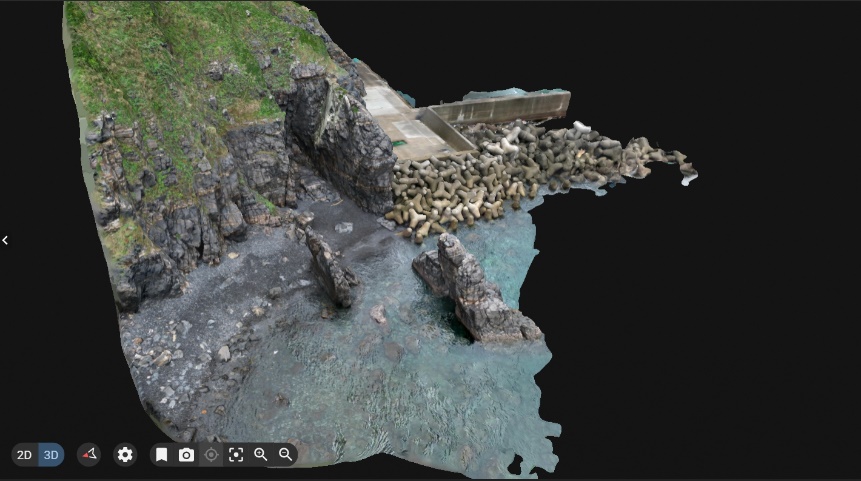Zoom in with magnifier plus icon
The width and height of the screenshot is (861, 481).
[261, 454]
